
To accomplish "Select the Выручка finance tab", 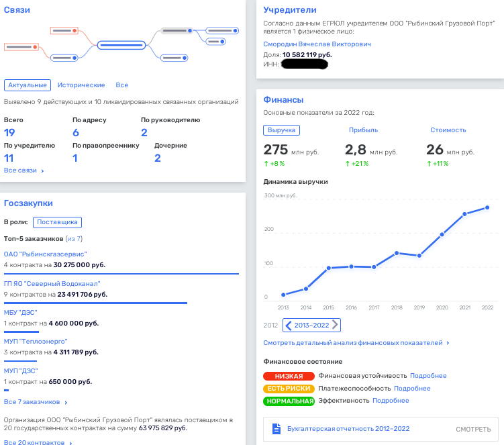I will 281,130.
